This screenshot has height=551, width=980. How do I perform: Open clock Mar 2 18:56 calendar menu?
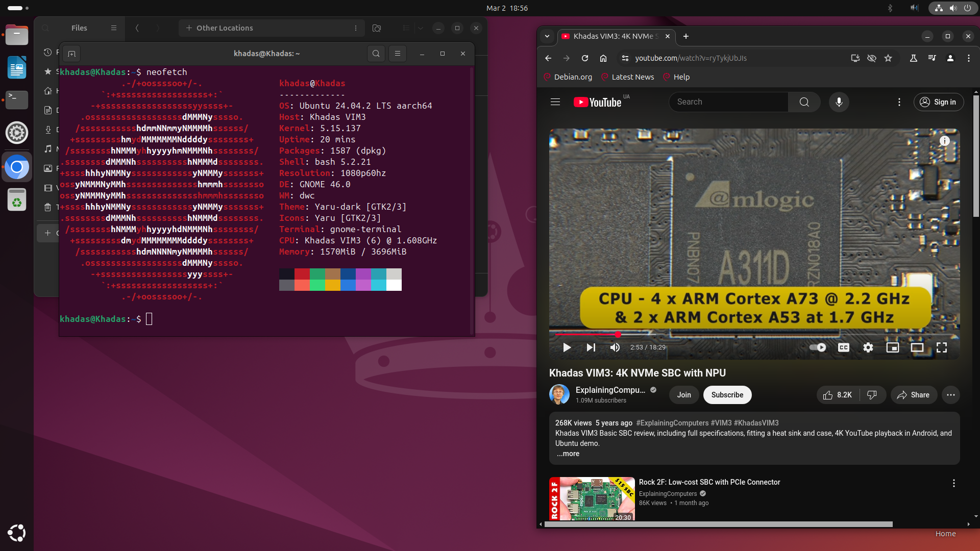click(507, 8)
